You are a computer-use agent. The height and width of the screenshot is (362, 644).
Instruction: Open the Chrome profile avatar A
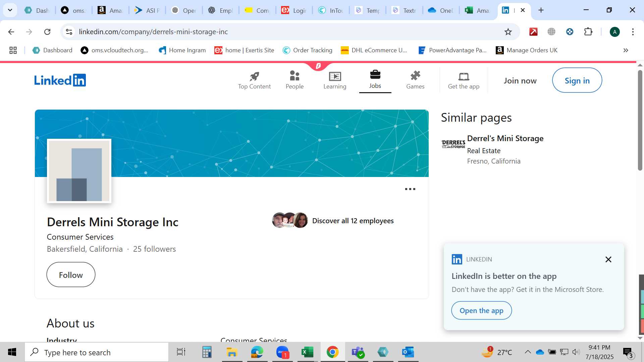click(614, 32)
